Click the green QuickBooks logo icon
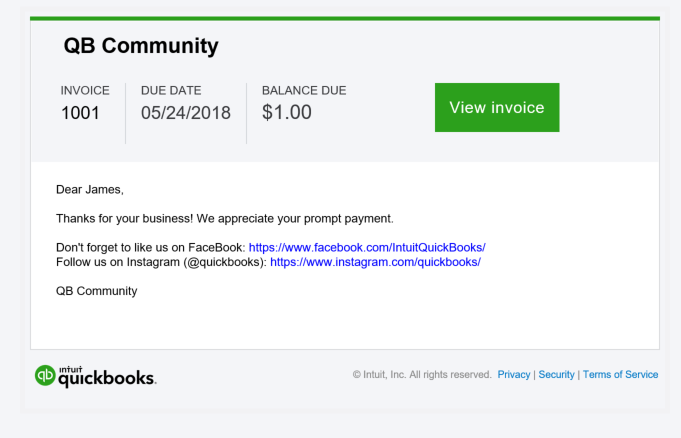The width and height of the screenshot is (681, 438). pyautogui.click(x=44, y=375)
